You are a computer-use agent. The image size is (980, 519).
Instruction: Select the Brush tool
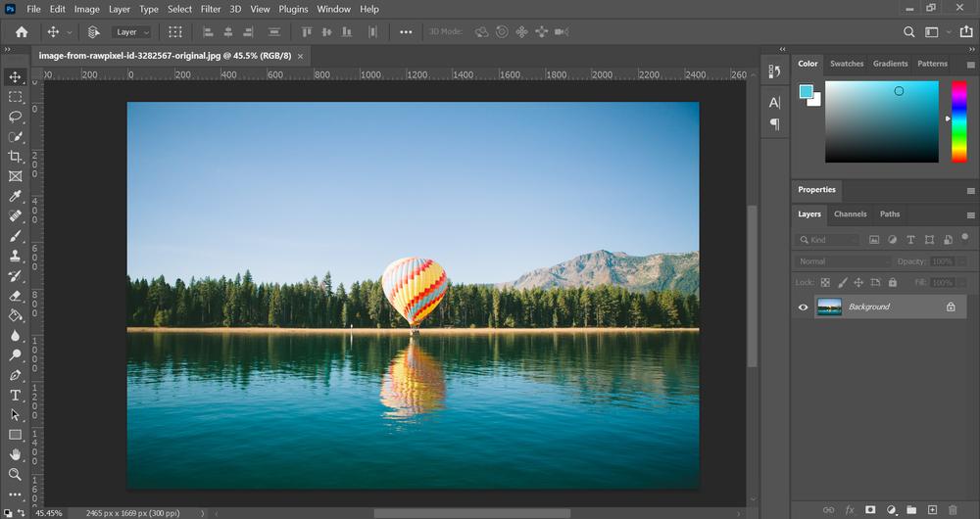click(x=15, y=236)
